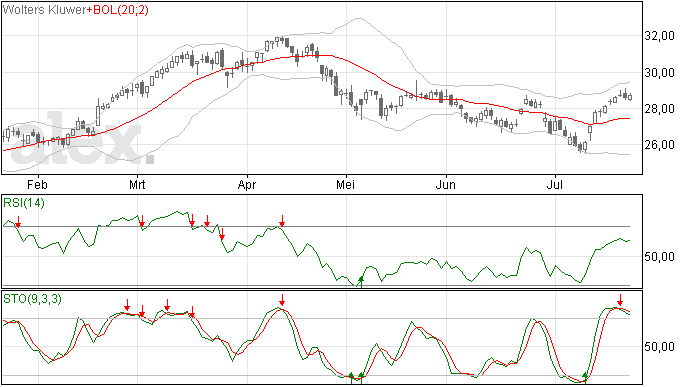Click the first red sell arrow in RSI panel
This screenshot has width=690, height=387.
click(x=18, y=222)
